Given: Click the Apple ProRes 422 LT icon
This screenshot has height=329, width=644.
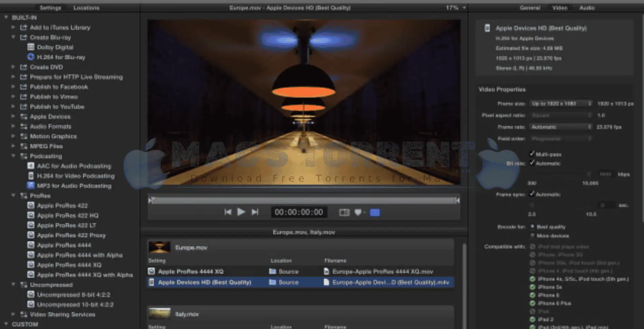Looking at the screenshot, I should (31, 225).
